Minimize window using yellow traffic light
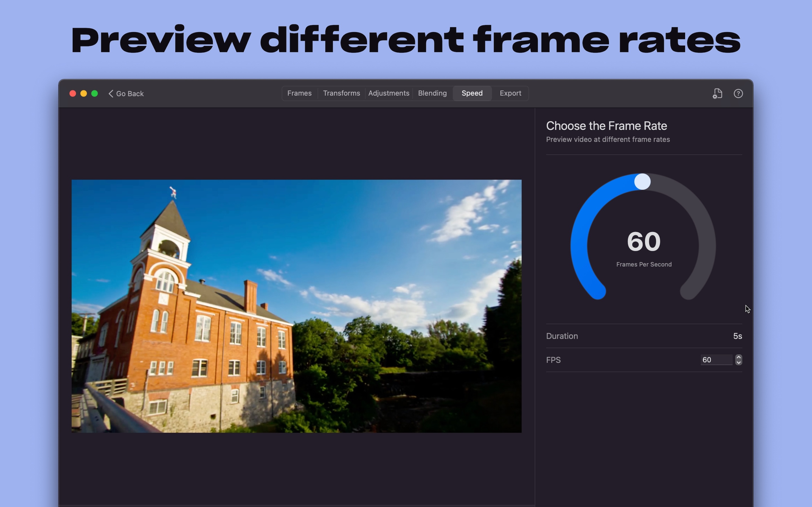The width and height of the screenshot is (812, 507). tap(83, 94)
